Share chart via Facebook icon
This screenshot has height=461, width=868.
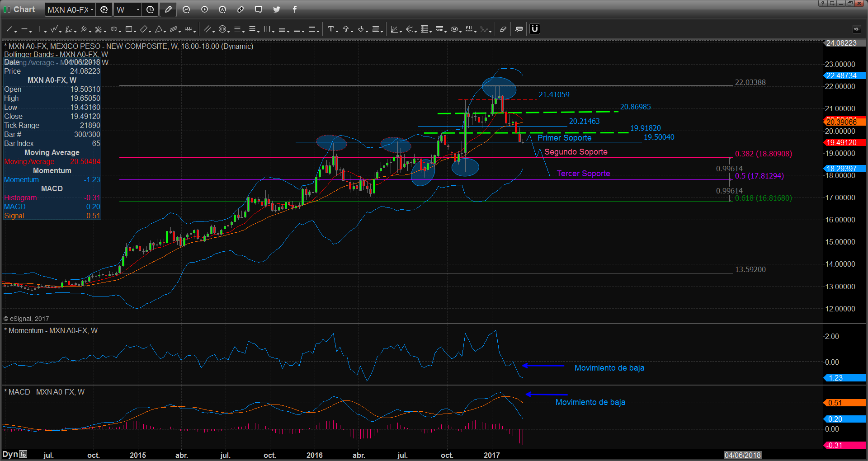pyautogui.click(x=295, y=9)
